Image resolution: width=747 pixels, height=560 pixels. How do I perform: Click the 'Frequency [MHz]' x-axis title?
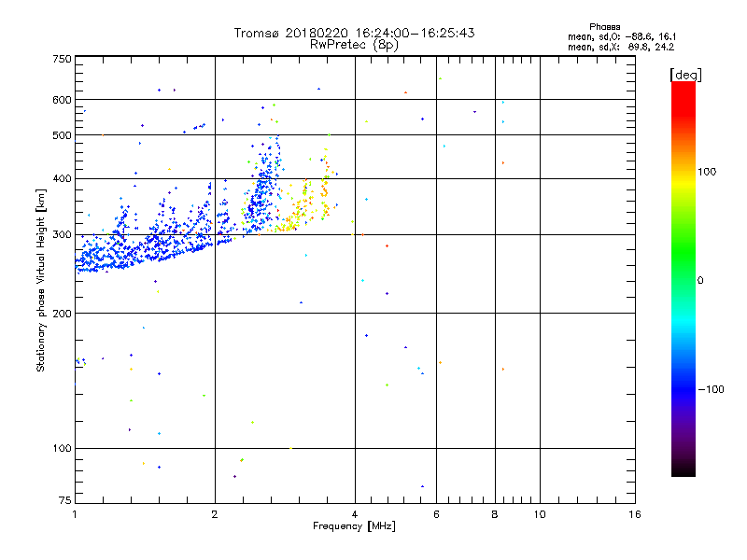click(x=354, y=526)
